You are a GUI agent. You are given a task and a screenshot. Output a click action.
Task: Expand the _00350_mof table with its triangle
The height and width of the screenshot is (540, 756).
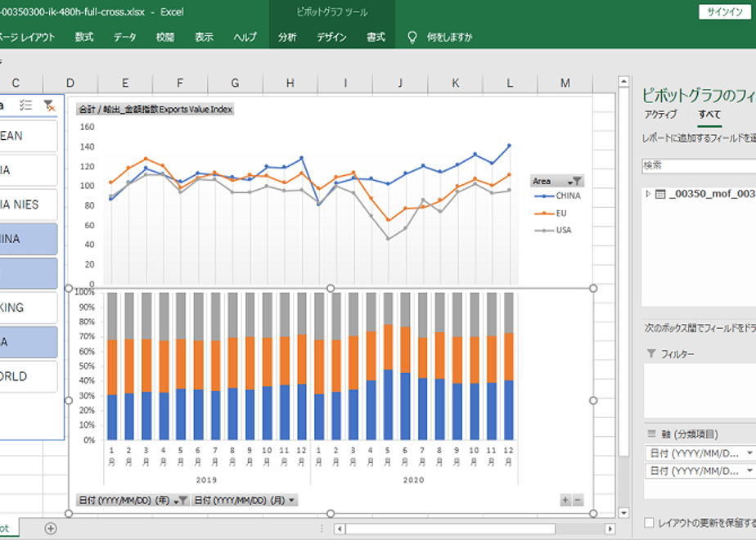648,193
